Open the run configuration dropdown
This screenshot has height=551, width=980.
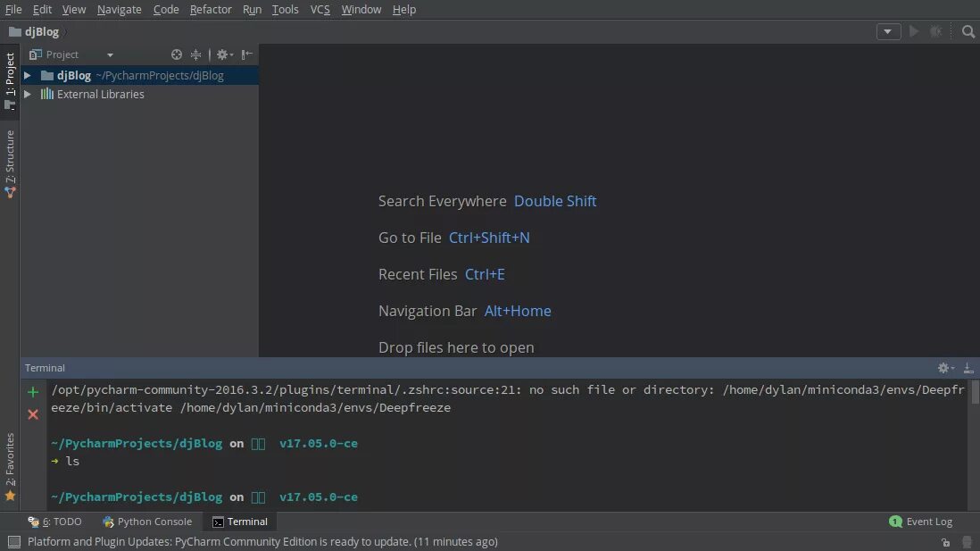point(888,32)
